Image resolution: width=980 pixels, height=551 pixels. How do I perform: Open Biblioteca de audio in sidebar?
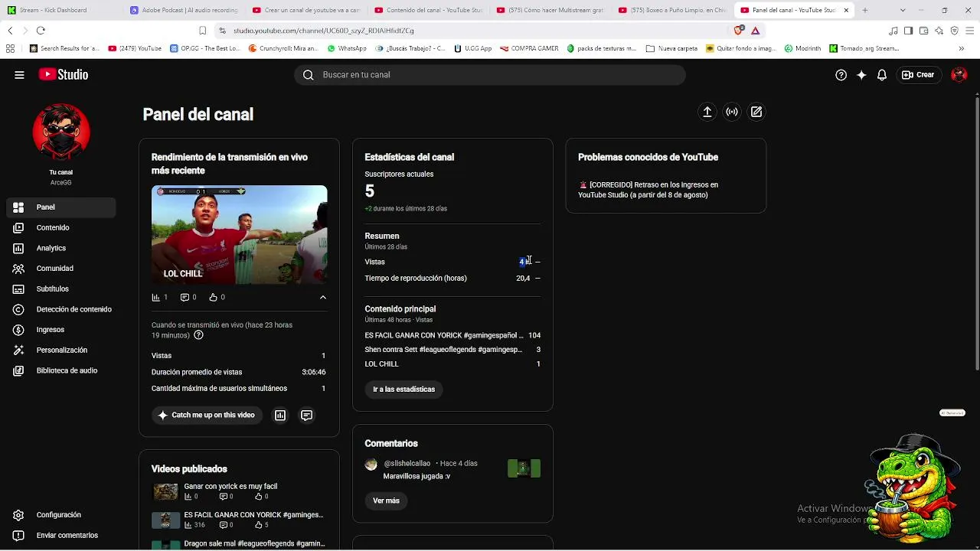point(61,370)
